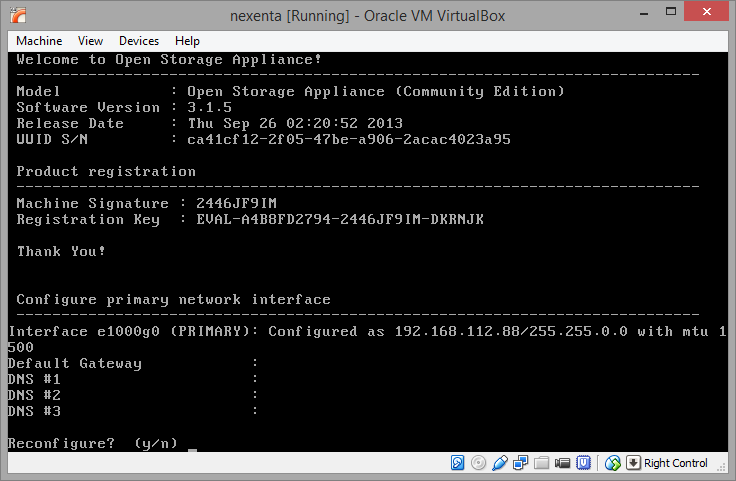The width and height of the screenshot is (736, 481).
Task: Click the 'Thank You!' text
Action: coord(61,251)
